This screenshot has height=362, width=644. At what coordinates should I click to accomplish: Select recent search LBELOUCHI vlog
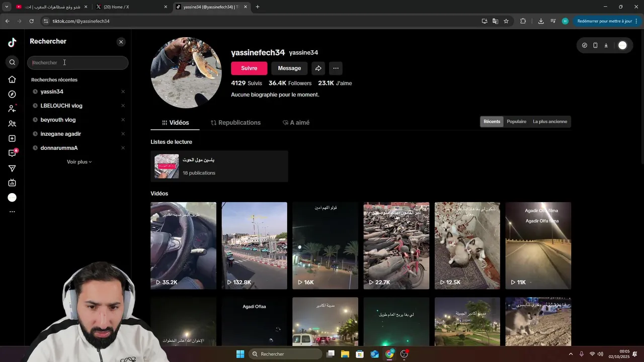[61, 106]
